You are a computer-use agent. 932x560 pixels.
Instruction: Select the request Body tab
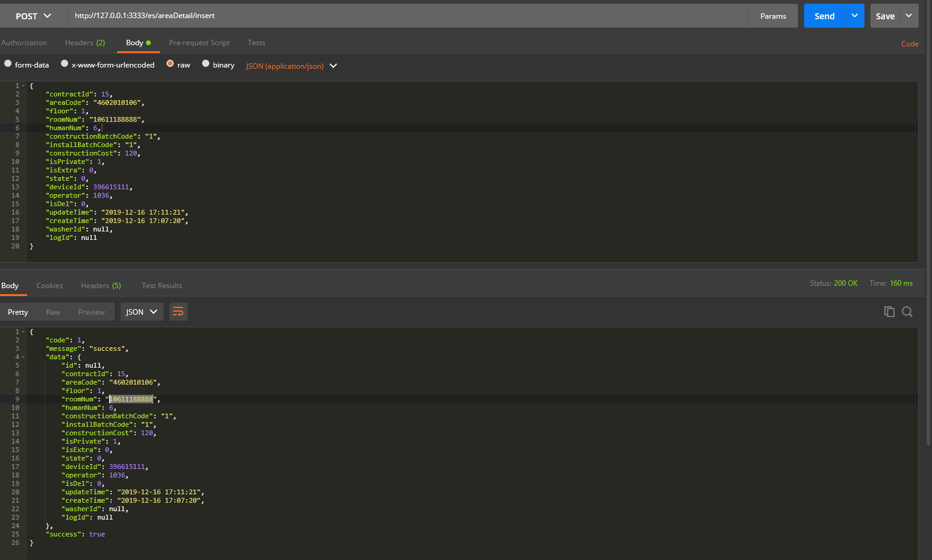click(x=138, y=43)
